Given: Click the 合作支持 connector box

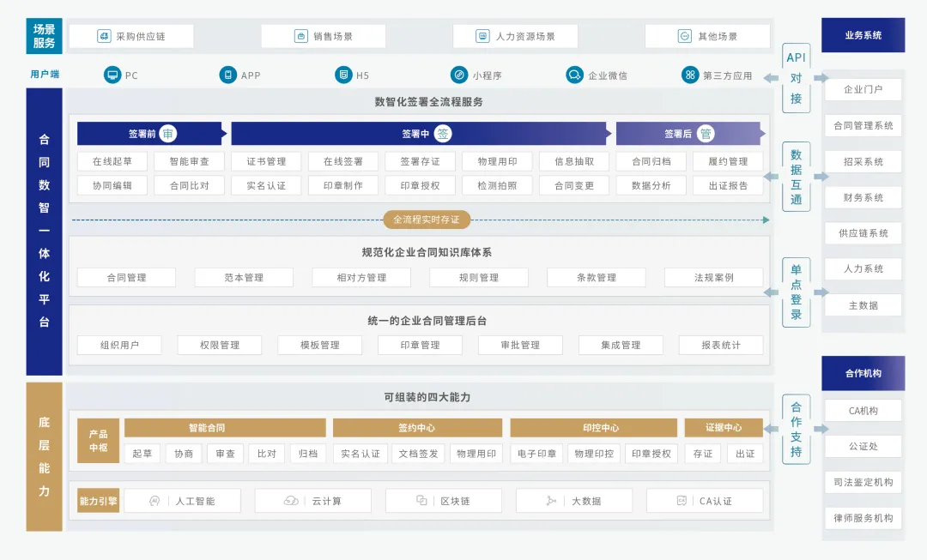Looking at the screenshot, I should (796, 430).
